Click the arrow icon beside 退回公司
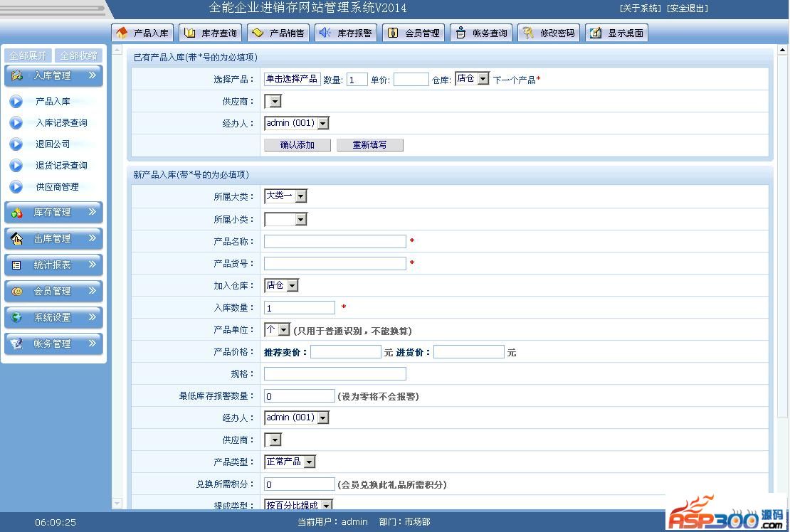This screenshot has height=532, width=790. (16, 144)
